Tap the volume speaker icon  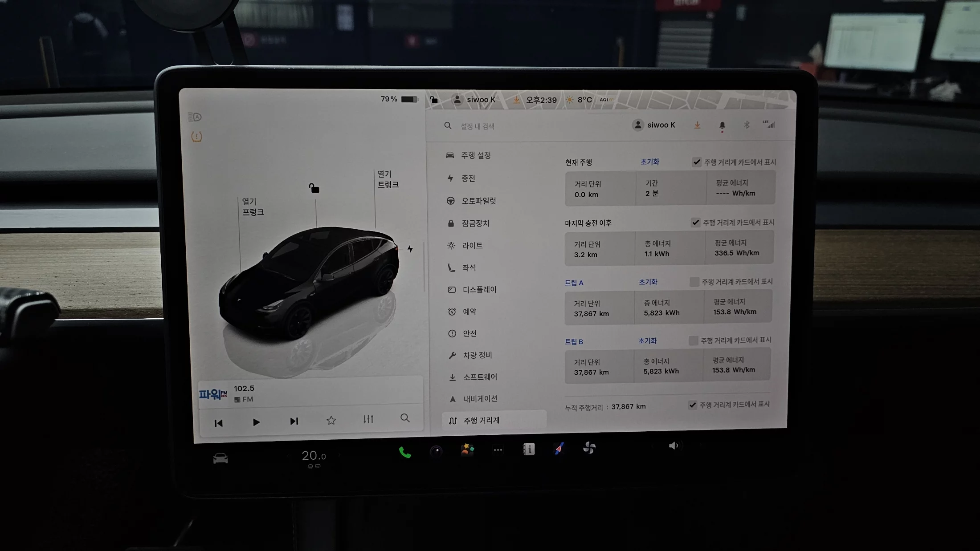click(673, 446)
